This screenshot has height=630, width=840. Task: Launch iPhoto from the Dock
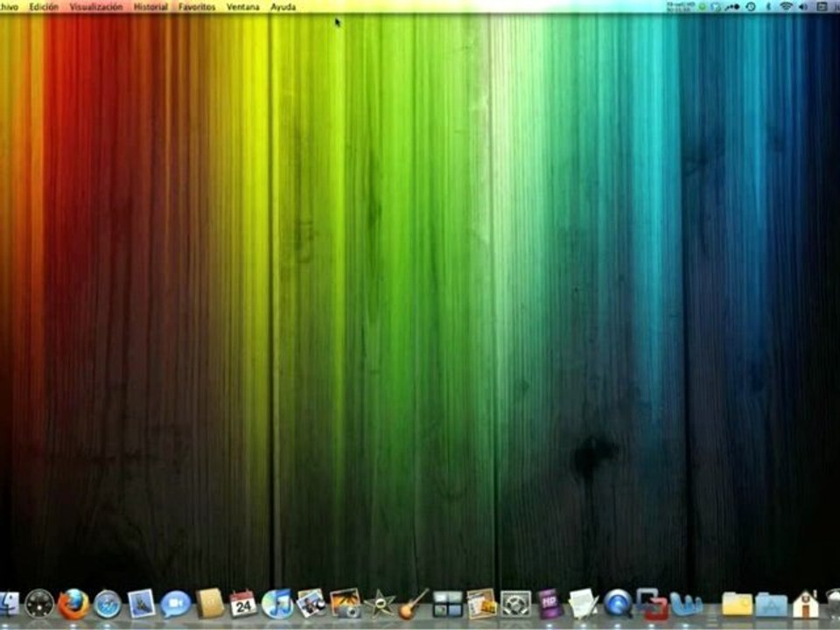point(346,604)
